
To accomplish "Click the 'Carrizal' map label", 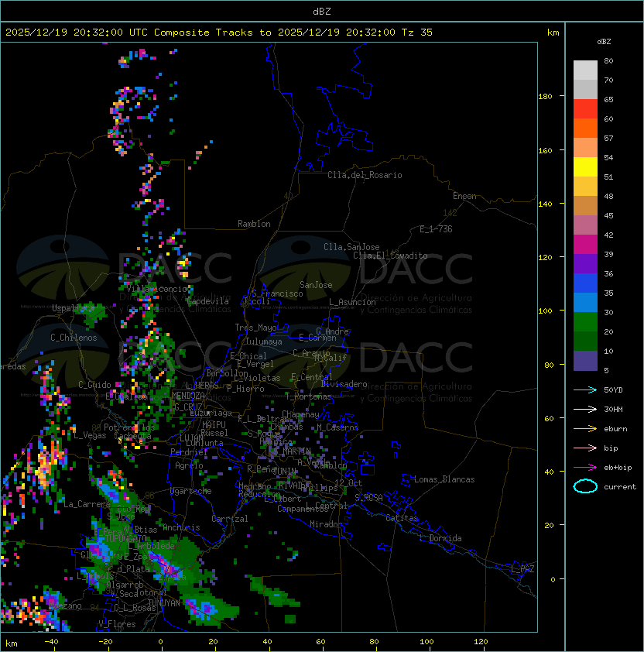I will [230, 519].
